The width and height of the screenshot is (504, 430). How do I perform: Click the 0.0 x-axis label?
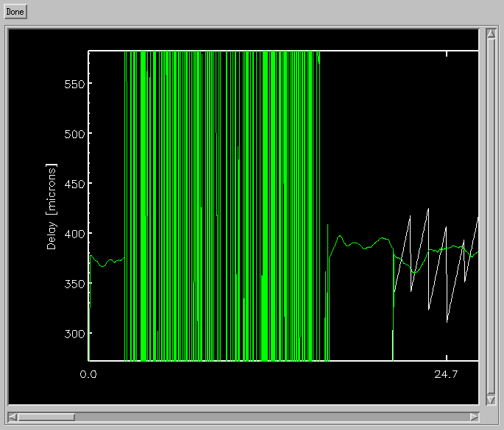click(x=88, y=375)
